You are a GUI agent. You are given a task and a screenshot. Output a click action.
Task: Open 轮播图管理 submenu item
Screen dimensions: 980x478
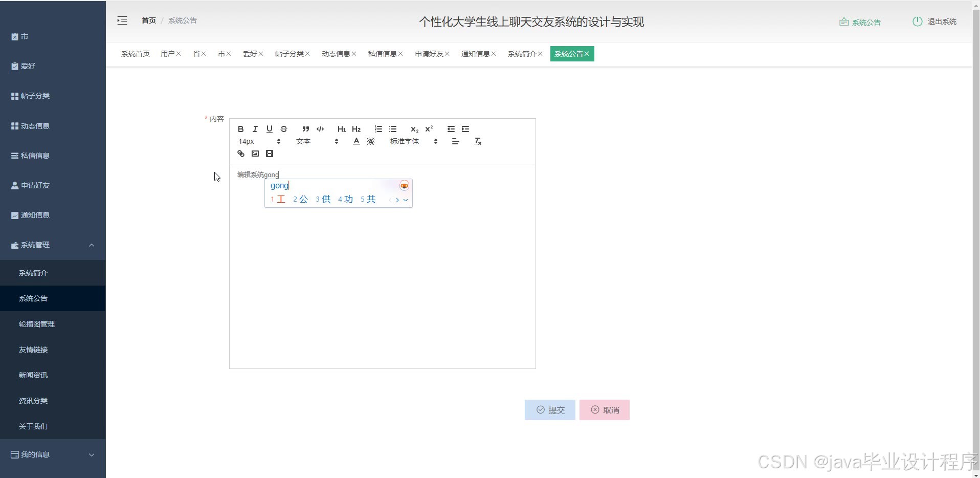pos(53,324)
